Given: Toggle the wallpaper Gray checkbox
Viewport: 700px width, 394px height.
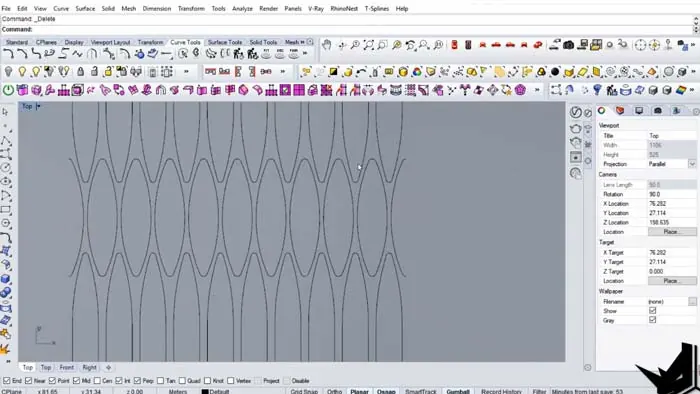Looking at the screenshot, I should click(x=652, y=320).
